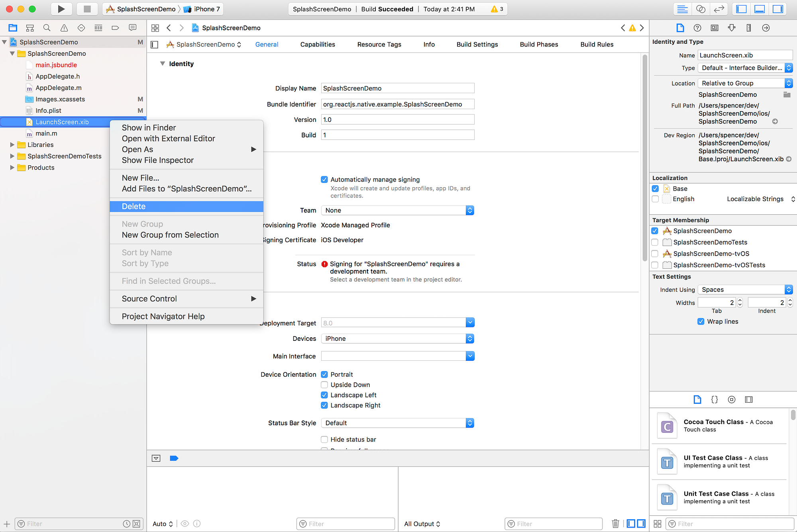The image size is (797, 532).
Task: Enable Upside Down device orientation
Action: 324,385
